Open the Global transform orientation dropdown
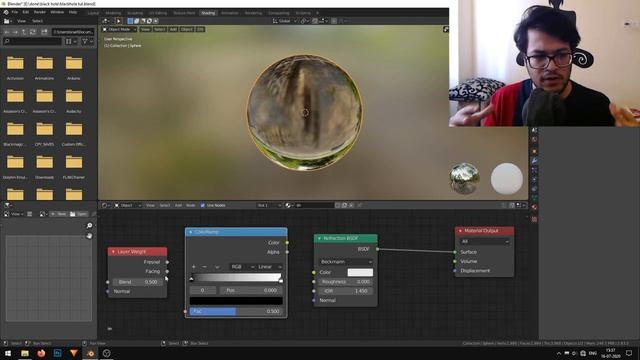Screen dimensions: 640x360 (x=284, y=21)
